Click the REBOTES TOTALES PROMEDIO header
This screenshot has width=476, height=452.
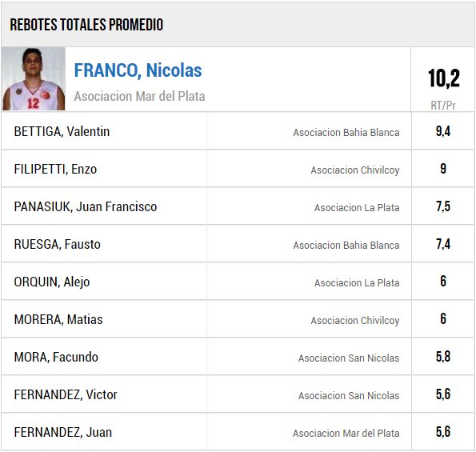click(x=86, y=25)
